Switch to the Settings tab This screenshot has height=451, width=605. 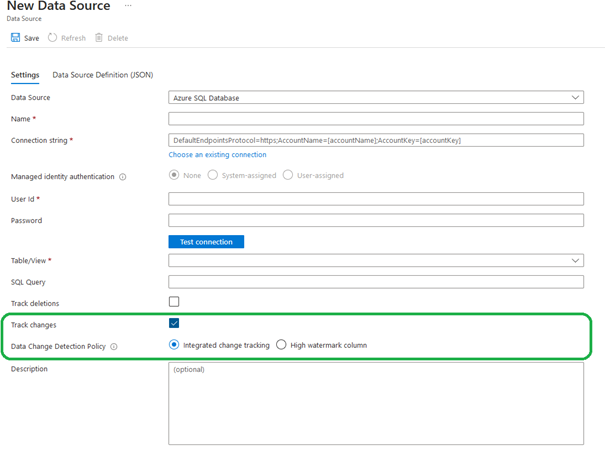point(25,75)
